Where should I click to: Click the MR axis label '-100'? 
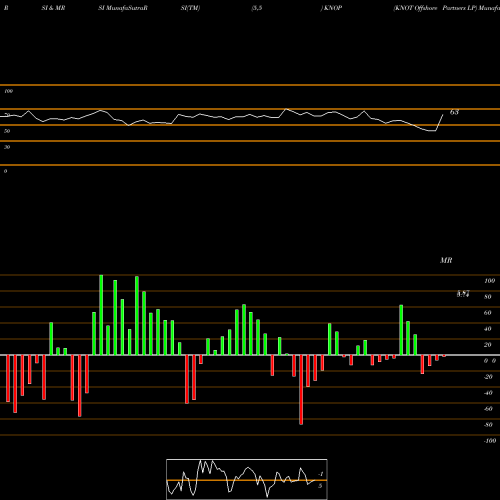pos(490,441)
